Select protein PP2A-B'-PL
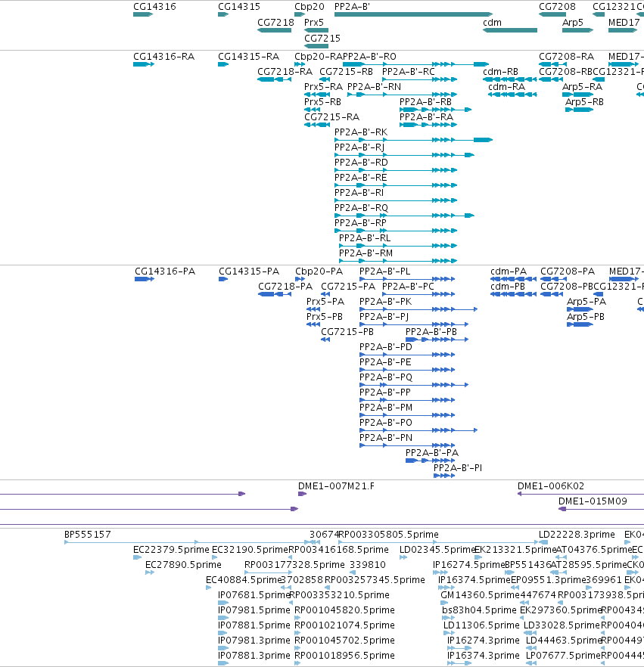 tap(407, 279)
